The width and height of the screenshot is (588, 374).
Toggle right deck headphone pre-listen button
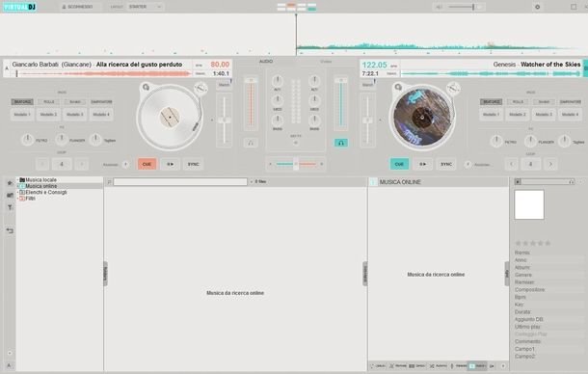[341, 143]
